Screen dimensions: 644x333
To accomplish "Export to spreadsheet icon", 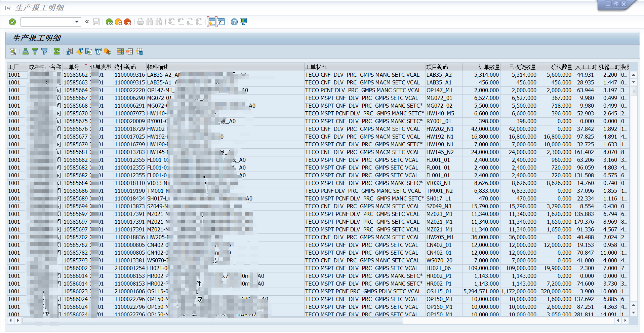I will pos(70,51).
